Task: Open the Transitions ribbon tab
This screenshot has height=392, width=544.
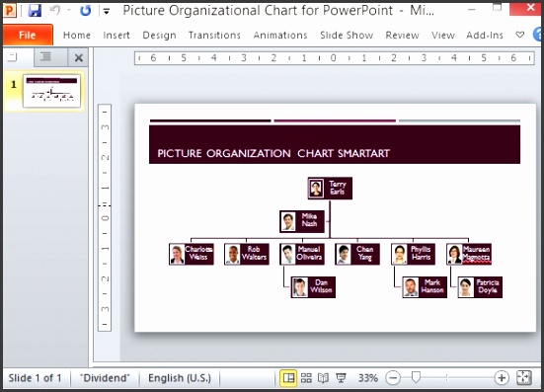Action: point(214,35)
